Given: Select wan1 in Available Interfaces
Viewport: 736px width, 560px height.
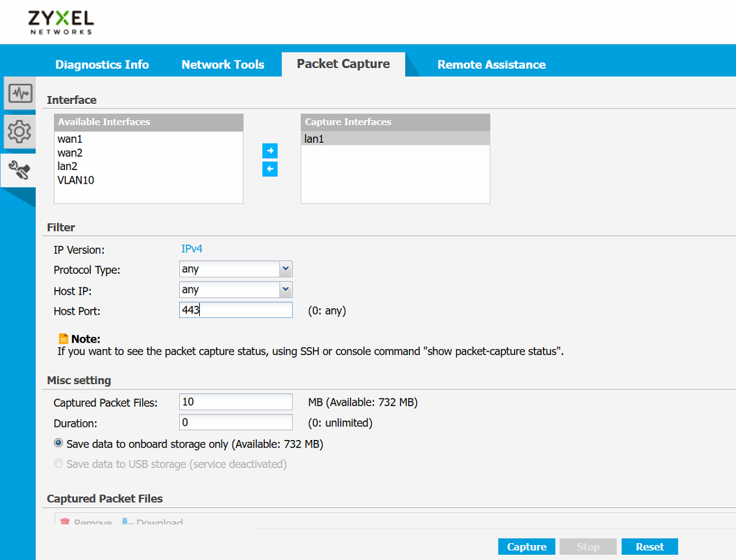Looking at the screenshot, I should coord(70,139).
